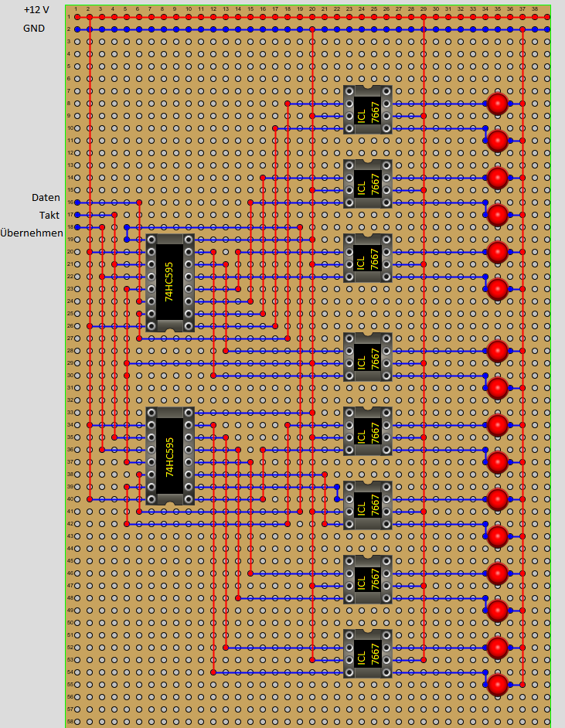
Task: Select the ICL 7667 chip at rows 13-16
Action: click(x=368, y=184)
